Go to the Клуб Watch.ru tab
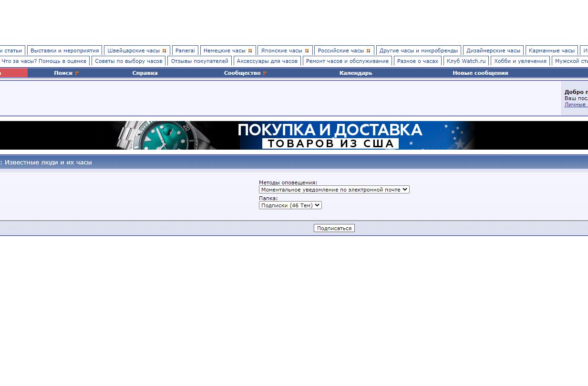Viewport: 588px width, 386px height. click(x=466, y=61)
